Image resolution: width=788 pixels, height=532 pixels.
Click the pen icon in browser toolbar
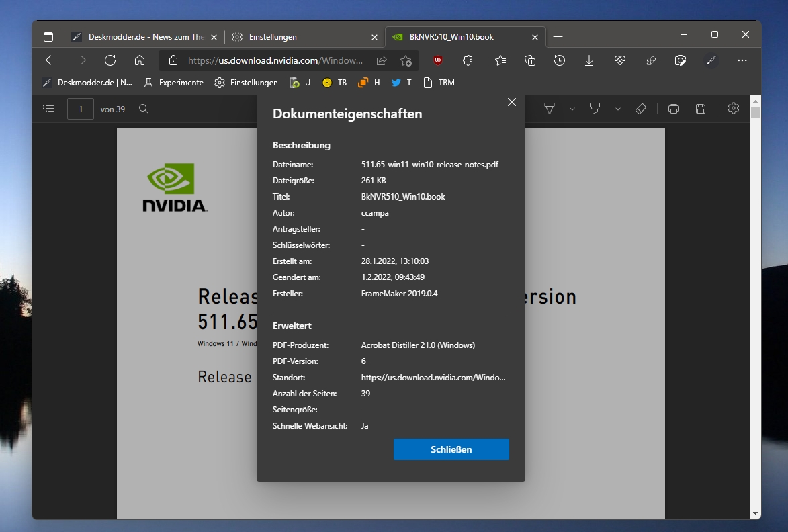pyautogui.click(x=711, y=60)
